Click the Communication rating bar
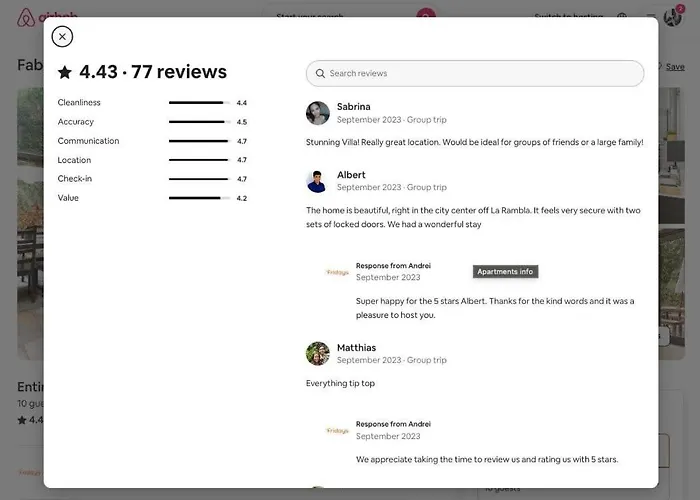This screenshot has height=500, width=700. pos(199,141)
